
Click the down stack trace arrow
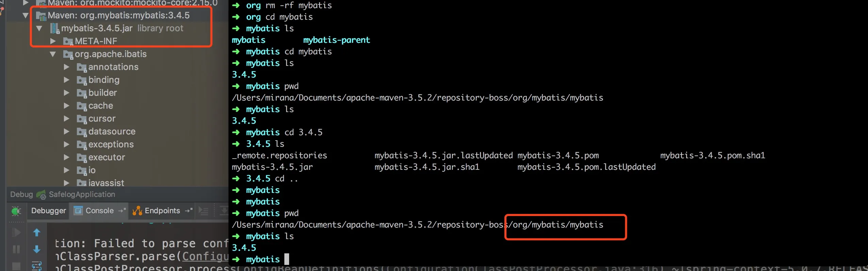[37, 250]
